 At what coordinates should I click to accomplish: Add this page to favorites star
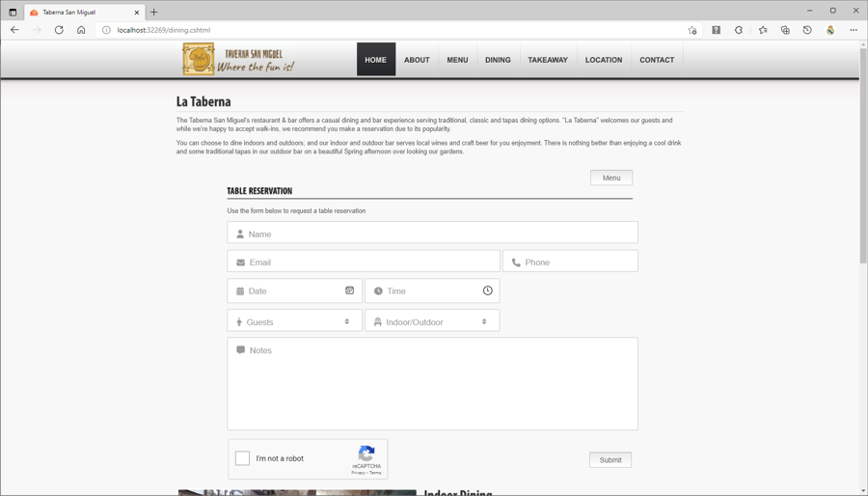point(692,30)
